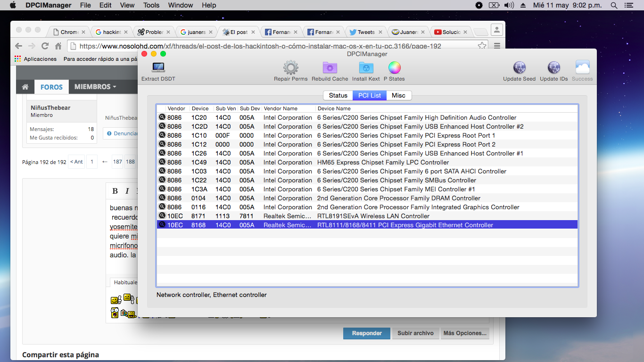Viewport: 644px width, 362px height.
Task: Go to the previous page with < Ant
Action: [76, 162]
